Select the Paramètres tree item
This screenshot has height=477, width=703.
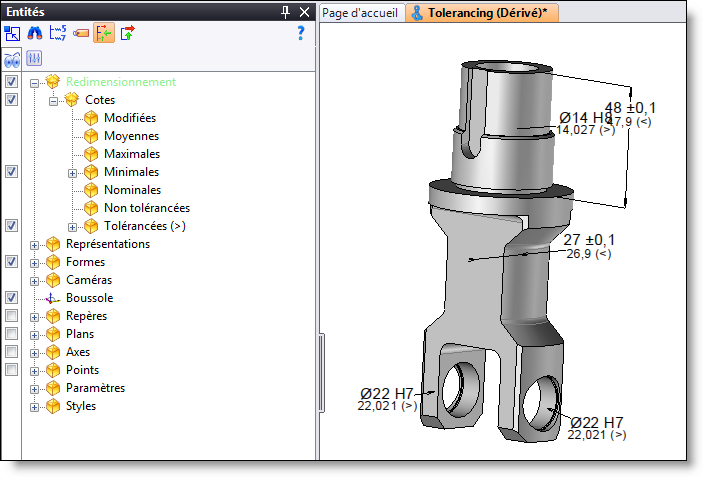[x=95, y=388]
